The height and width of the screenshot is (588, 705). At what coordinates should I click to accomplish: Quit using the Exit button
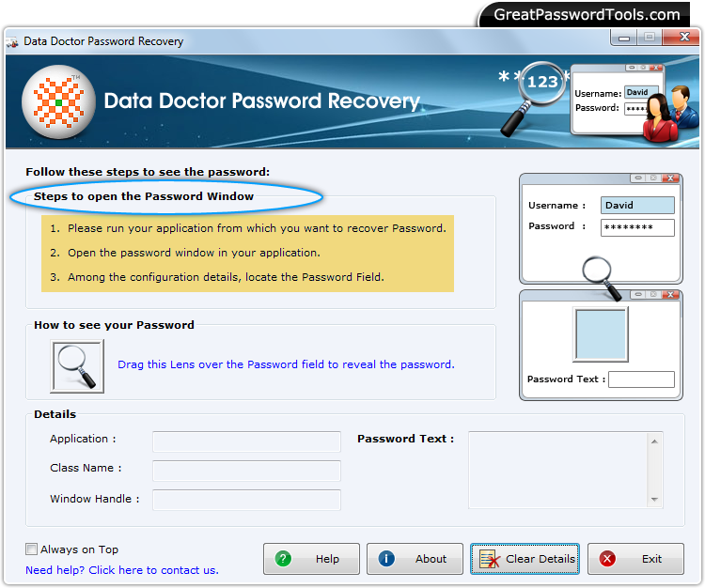click(636, 559)
